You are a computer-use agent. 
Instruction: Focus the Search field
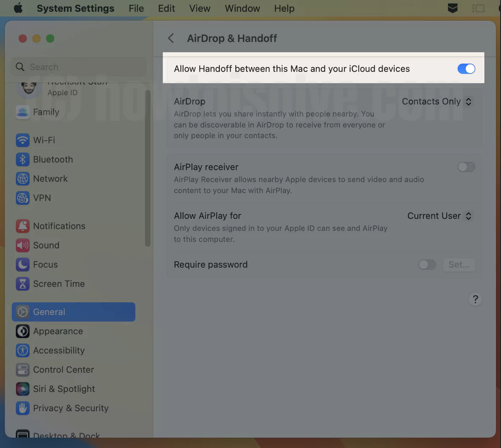pyautogui.click(x=79, y=67)
